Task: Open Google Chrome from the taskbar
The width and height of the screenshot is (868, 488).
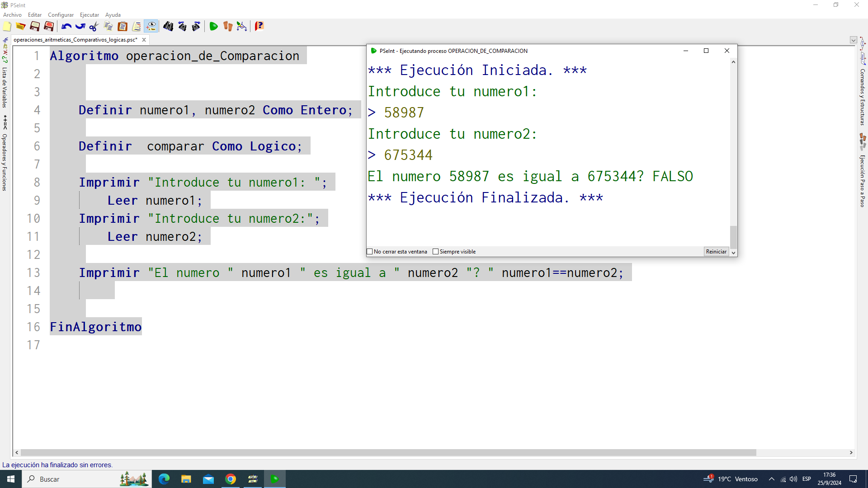Action: point(231,479)
